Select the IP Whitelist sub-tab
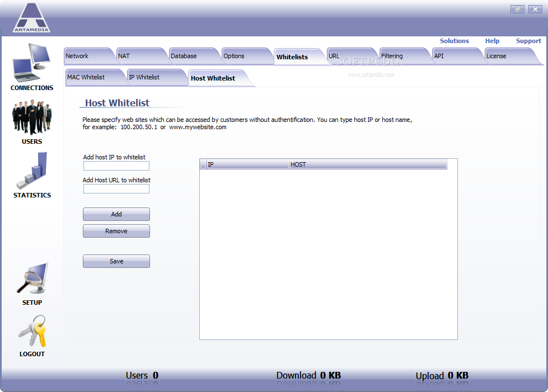The image size is (548, 392). pyautogui.click(x=157, y=77)
